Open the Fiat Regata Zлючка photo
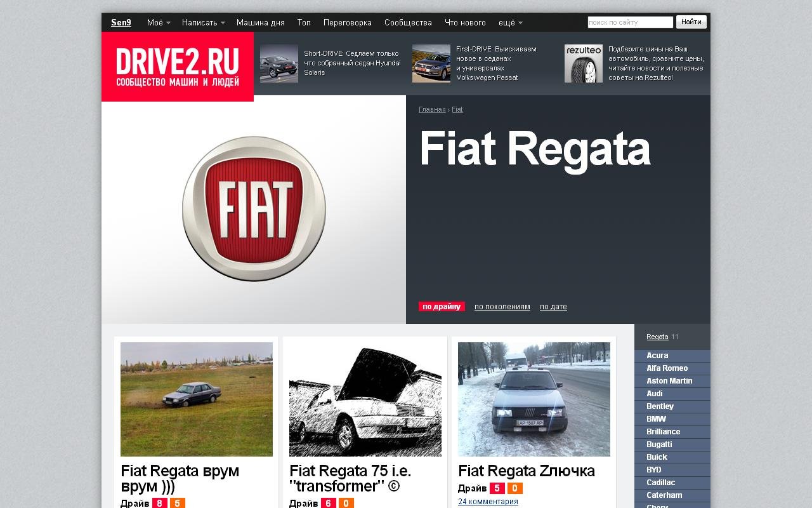The width and height of the screenshot is (812, 508). [x=534, y=399]
